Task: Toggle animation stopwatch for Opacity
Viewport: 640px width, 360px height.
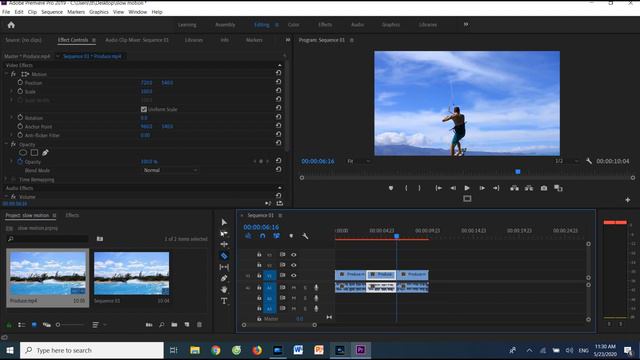Action: coord(20,162)
